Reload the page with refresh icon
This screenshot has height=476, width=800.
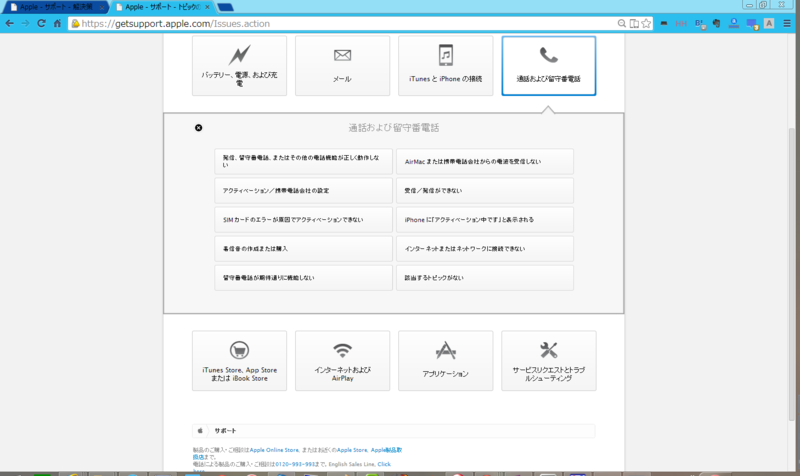[x=41, y=23]
